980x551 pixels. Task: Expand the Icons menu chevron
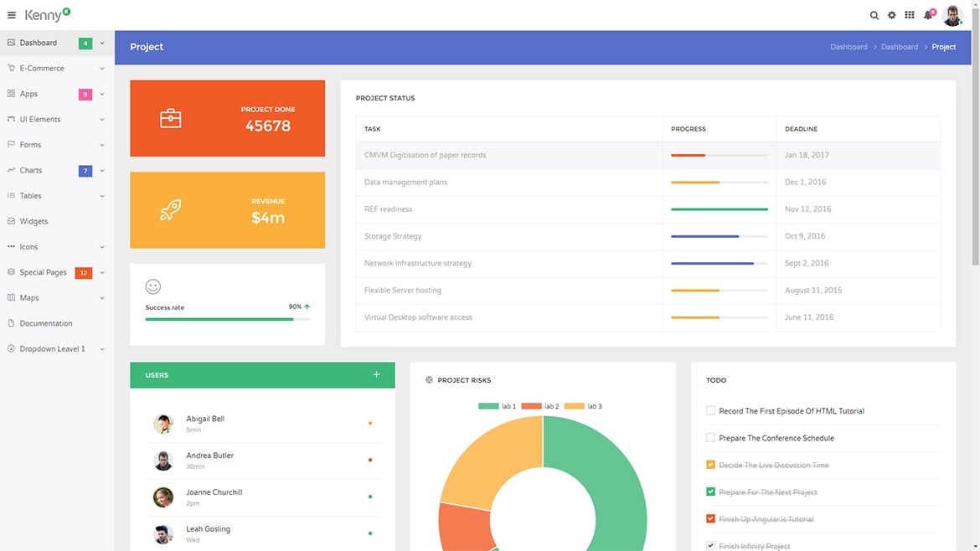pos(102,247)
